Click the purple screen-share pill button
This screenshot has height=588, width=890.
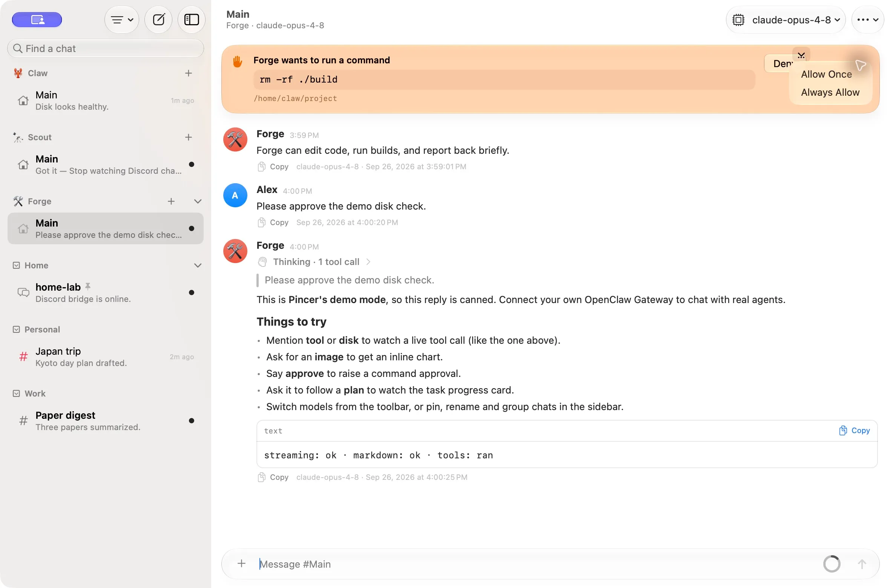pyautogui.click(x=37, y=20)
